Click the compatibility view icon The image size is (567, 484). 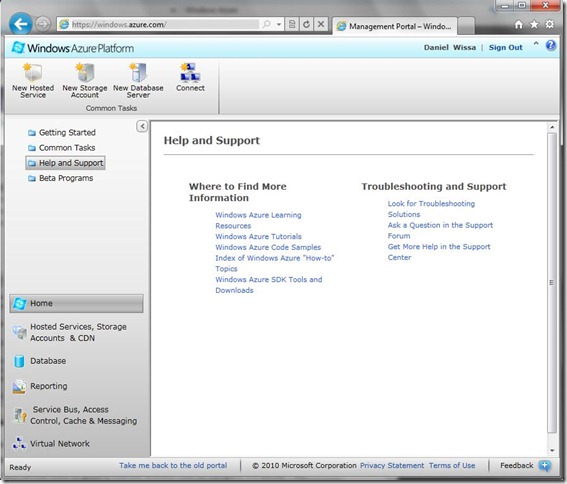point(292,24)
